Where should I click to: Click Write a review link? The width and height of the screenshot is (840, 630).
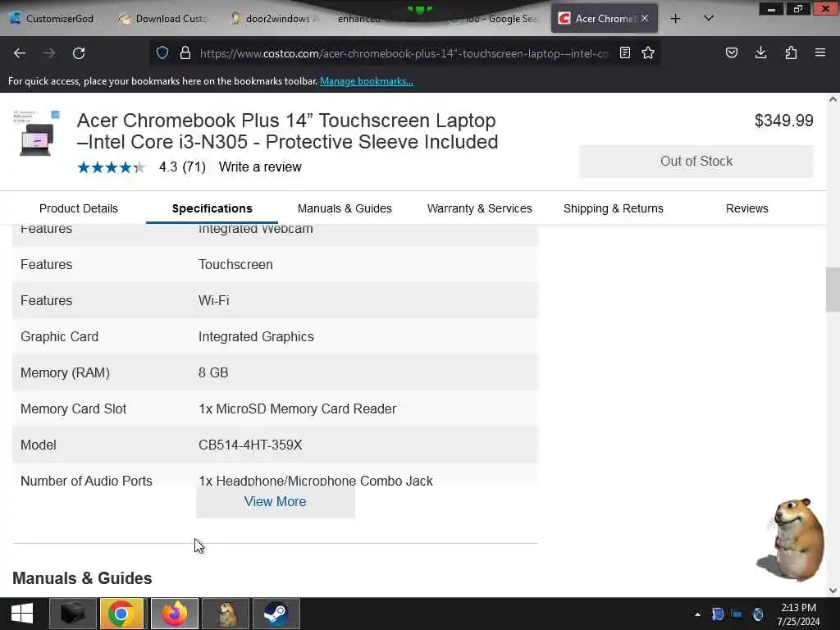260,167
